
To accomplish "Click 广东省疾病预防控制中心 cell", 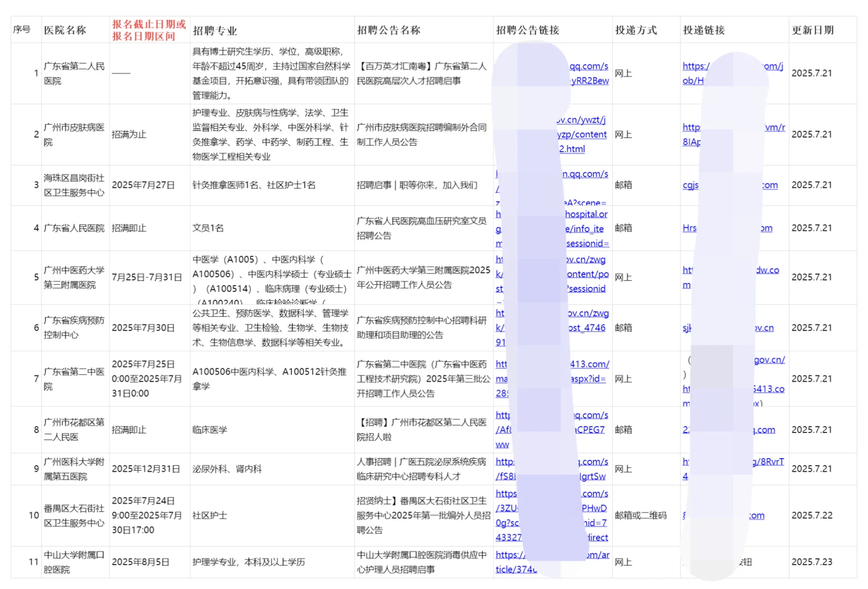I will 74,327.
